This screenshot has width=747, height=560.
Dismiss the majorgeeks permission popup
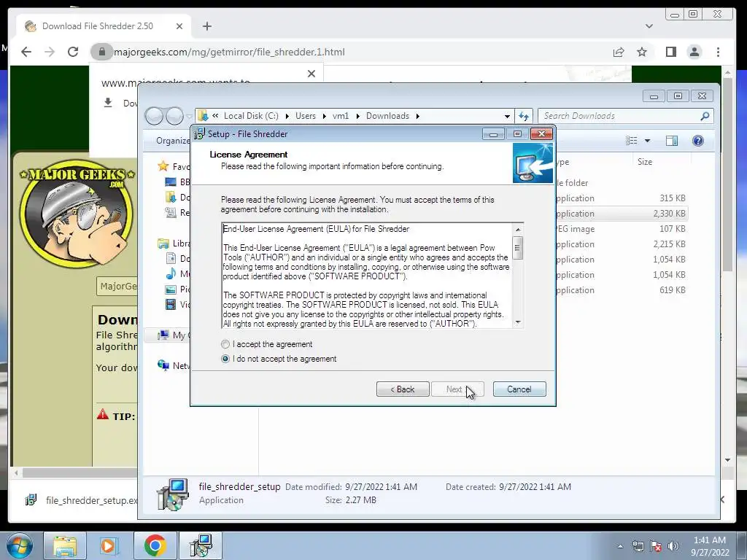click(311, 74)
